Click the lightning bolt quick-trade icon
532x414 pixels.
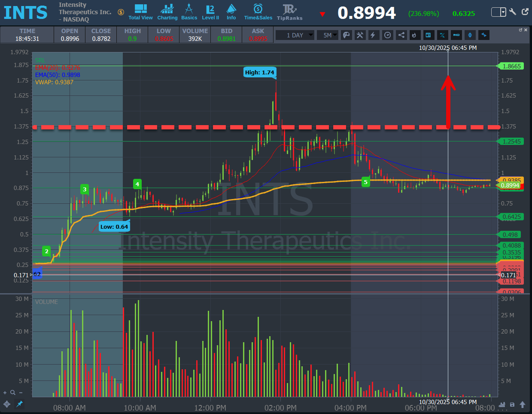[373, 35]
